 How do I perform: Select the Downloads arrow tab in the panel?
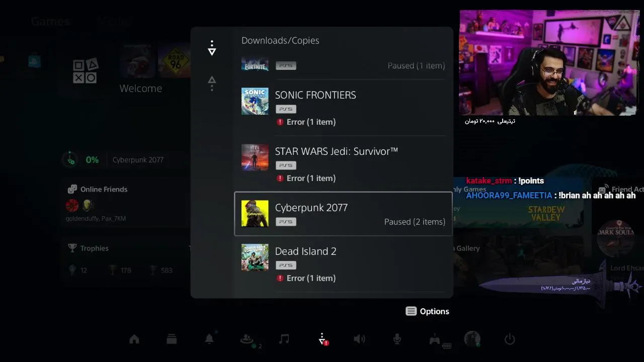click(212, 48)
